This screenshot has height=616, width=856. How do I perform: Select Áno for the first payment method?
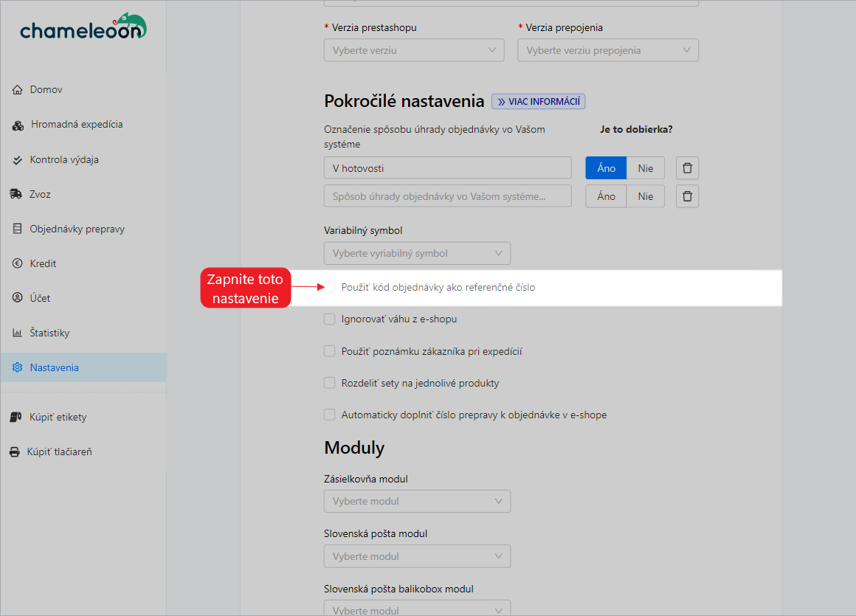[x=605, y=167]
